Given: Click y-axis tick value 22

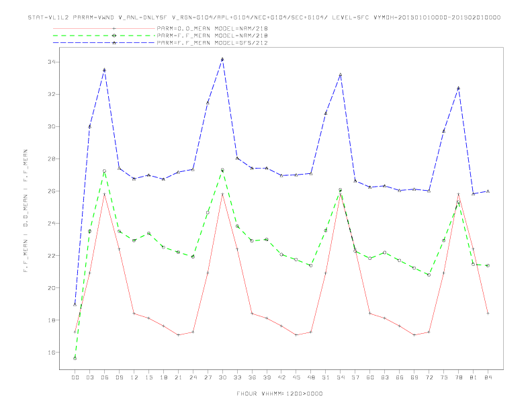Looking at the screenshot, I should (52, 256).
